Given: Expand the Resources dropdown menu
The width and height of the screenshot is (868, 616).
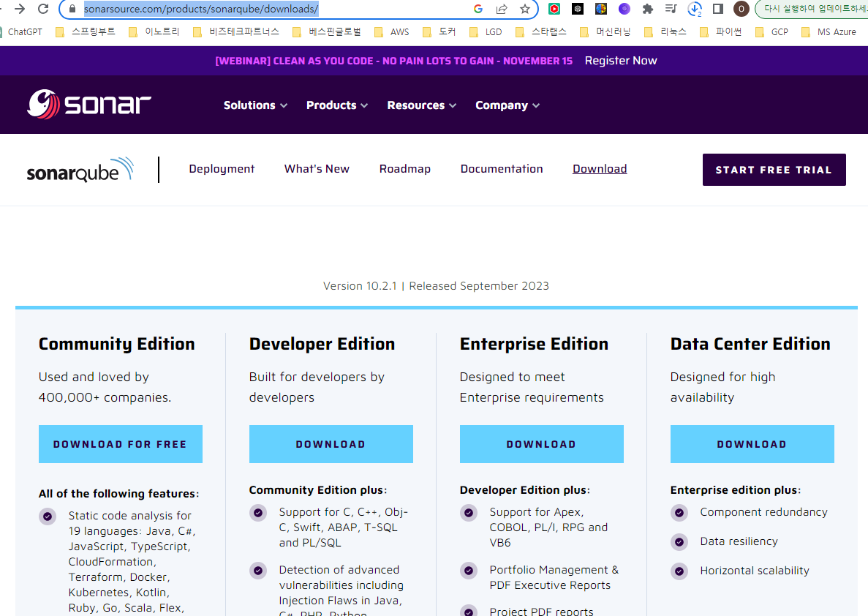Looking at the screenshot, I should click(x=421, y=105).
